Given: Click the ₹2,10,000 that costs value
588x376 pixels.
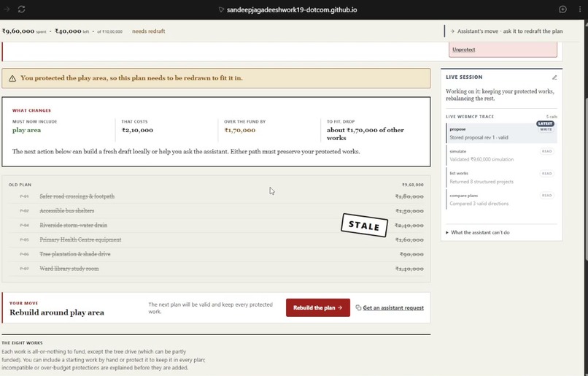Looking at the screenshot, I should [137, 130].
